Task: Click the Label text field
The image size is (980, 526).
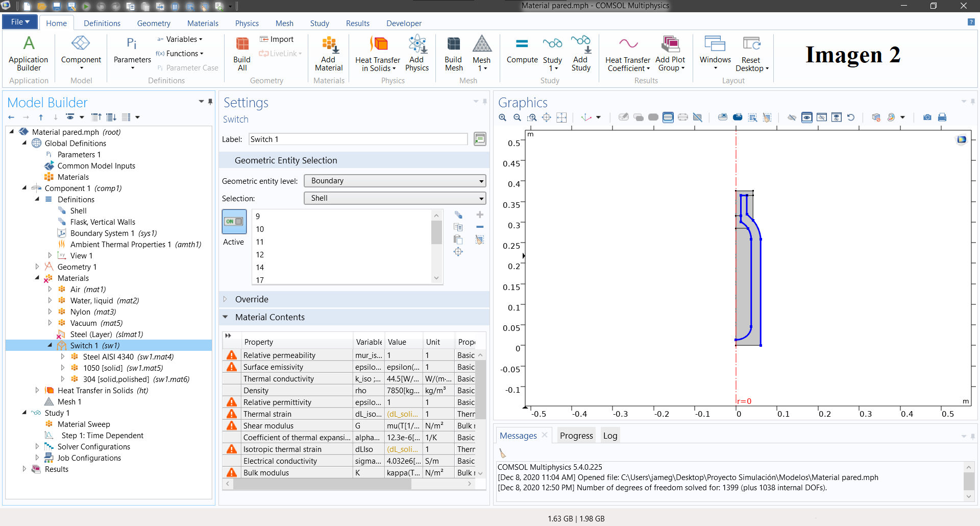Action: [x=358, y=139]
